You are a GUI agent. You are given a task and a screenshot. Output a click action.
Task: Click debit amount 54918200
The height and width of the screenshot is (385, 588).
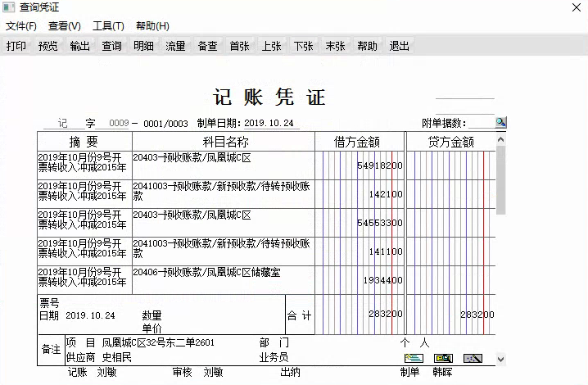coord(379,165)
